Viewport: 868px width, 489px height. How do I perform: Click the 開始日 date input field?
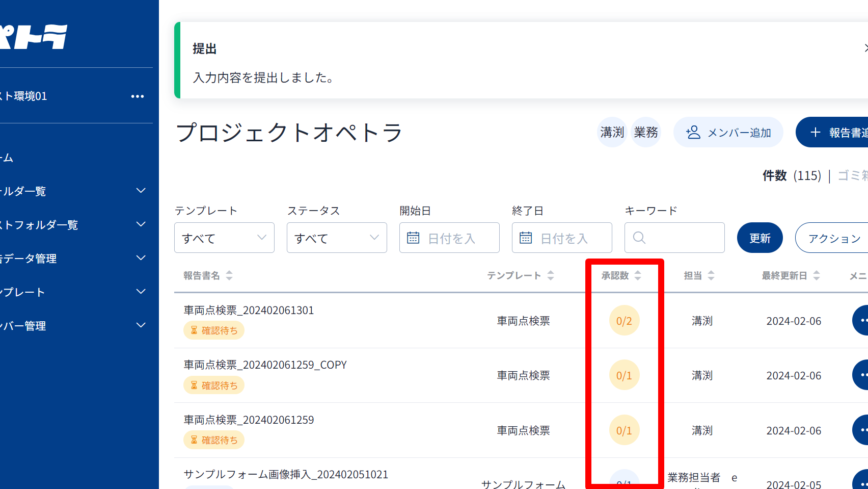[x=449, y=238]
